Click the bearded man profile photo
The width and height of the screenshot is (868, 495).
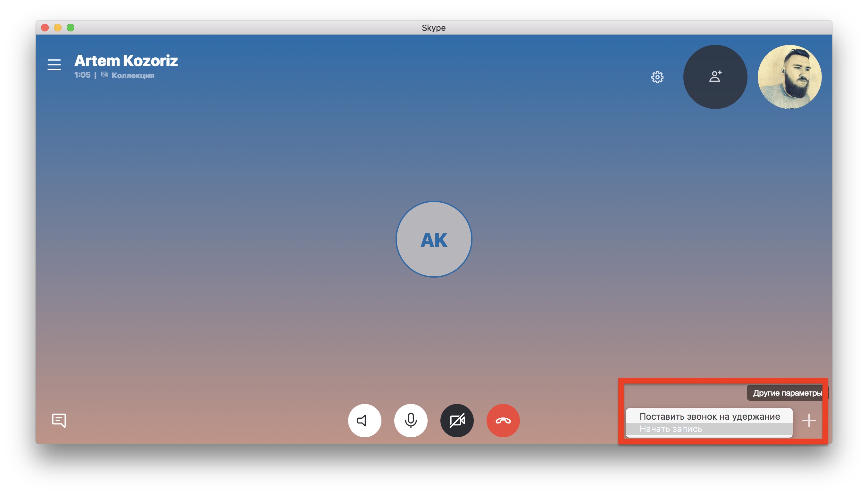[789, 77]
